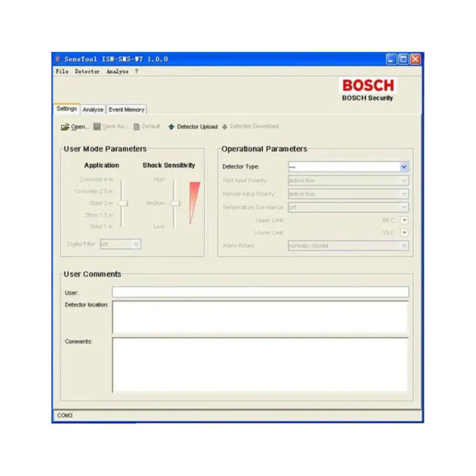The image size is (476, 476).
Task: Click the Concrete 4 m label
Action: point(96,179)
